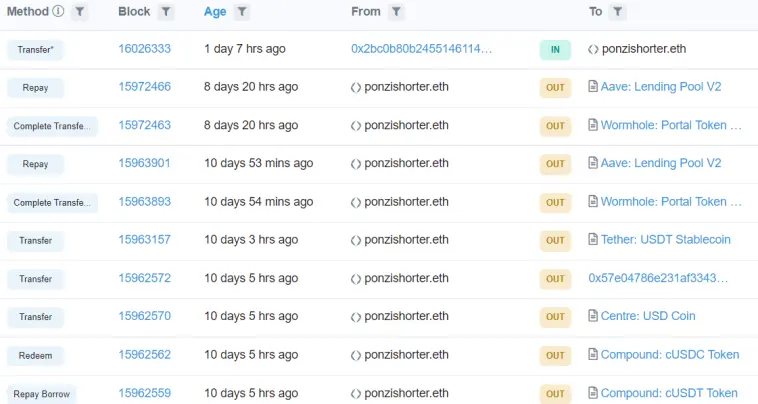Open the Block column filter icon

166,12
